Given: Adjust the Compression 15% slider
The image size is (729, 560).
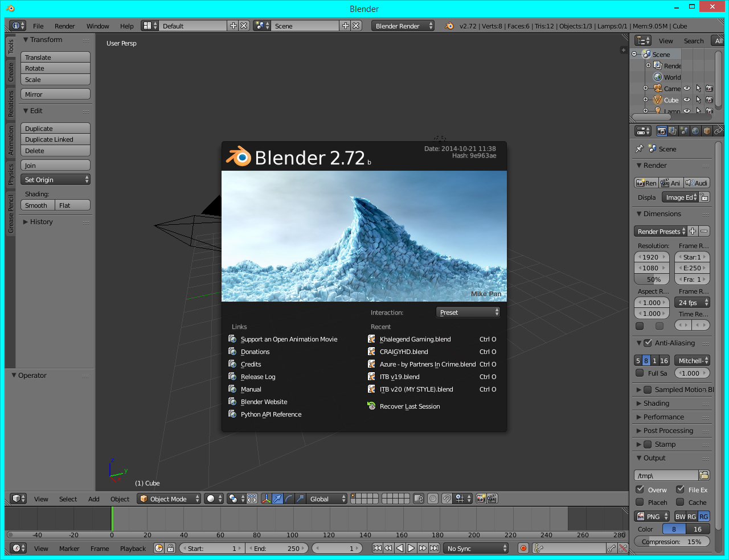Looking at the screenshot, I should (672, 542).
